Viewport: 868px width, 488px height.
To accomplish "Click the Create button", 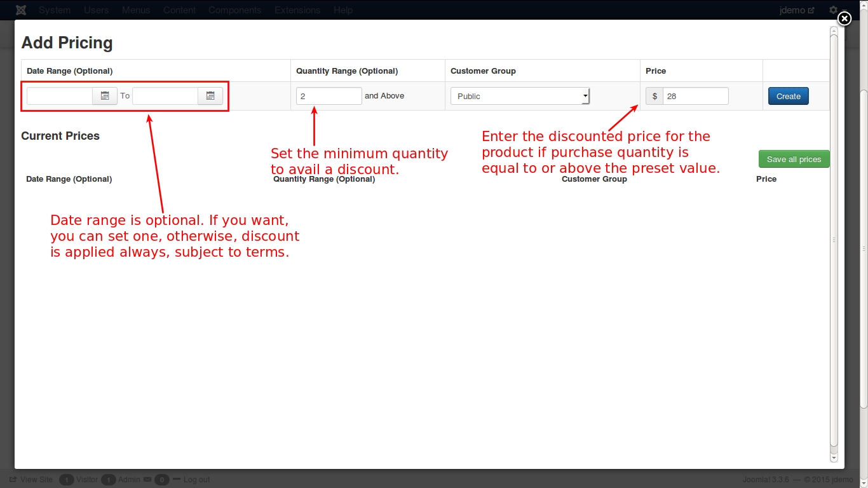I will 788,96.
